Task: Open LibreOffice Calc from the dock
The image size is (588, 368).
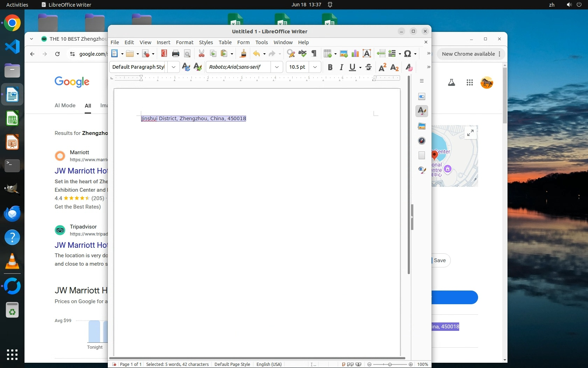Action: click(12, 119)
